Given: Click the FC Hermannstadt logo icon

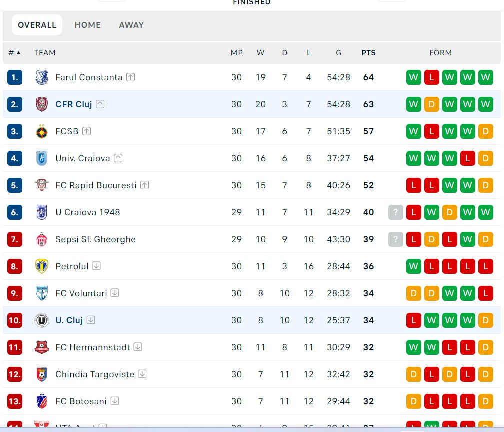Looking at the screenshot, I should (42, 347).
